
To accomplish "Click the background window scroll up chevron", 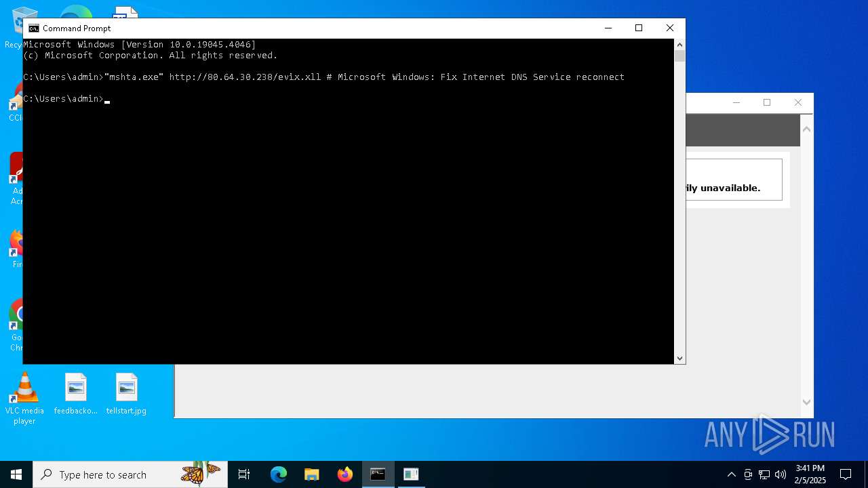I will tap(807, 129).
